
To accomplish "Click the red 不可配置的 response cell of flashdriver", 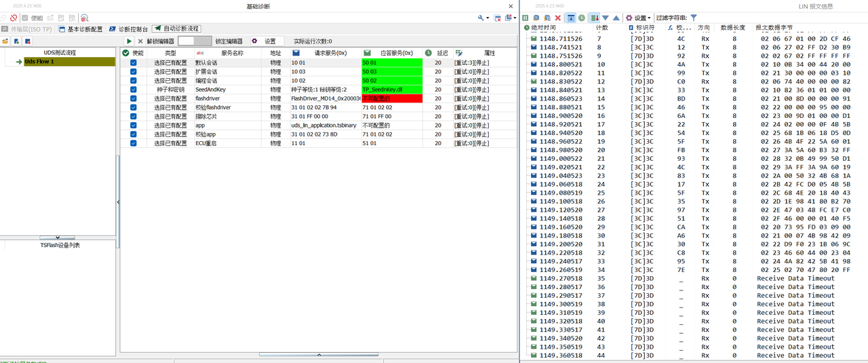I will pyautogui.click(x=392, y=98).
